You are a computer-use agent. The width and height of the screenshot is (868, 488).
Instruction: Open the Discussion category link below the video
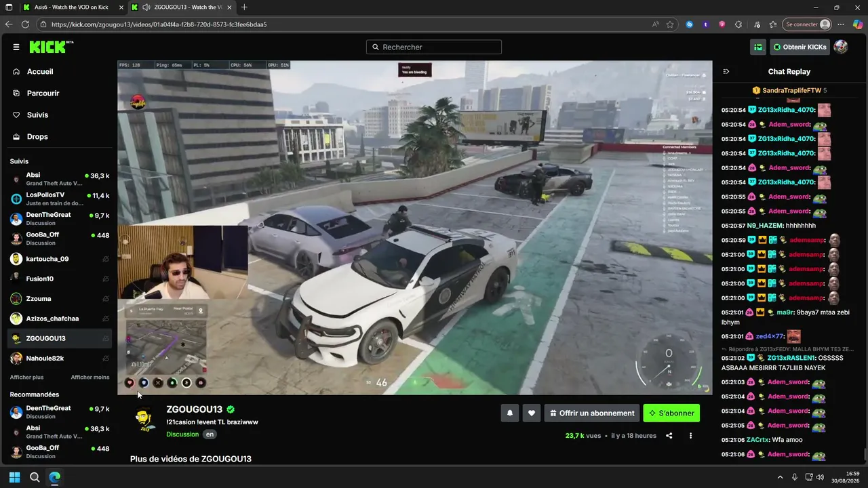182,434
